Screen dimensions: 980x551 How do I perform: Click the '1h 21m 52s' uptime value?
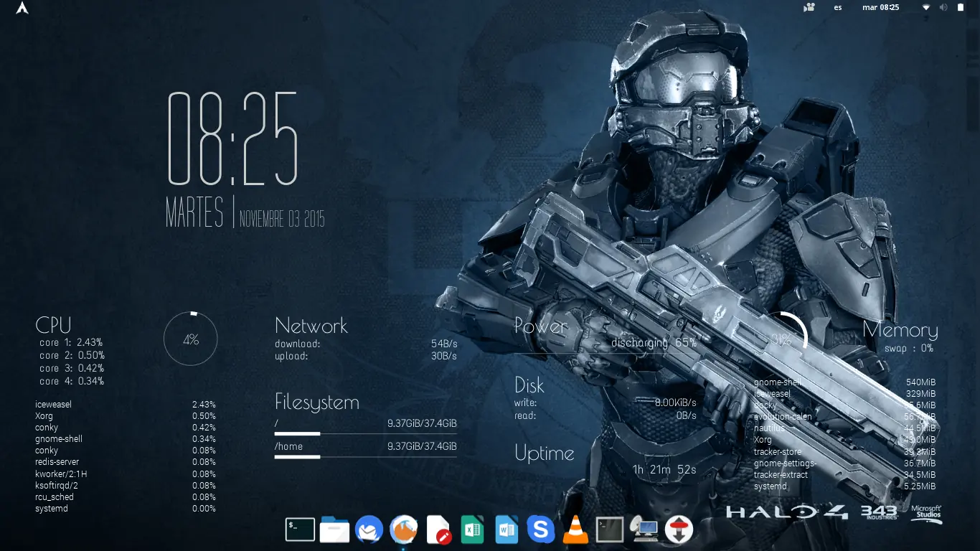(x=664, y=470)
